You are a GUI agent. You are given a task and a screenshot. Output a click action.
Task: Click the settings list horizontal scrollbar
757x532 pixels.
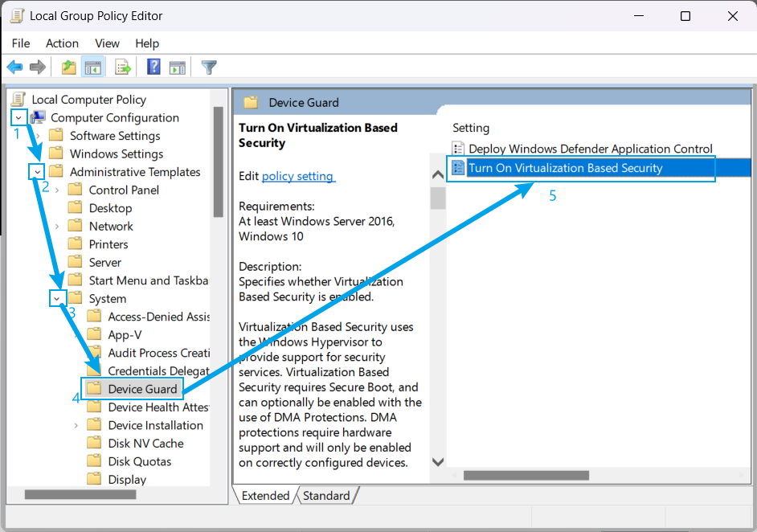pos(526,476)
